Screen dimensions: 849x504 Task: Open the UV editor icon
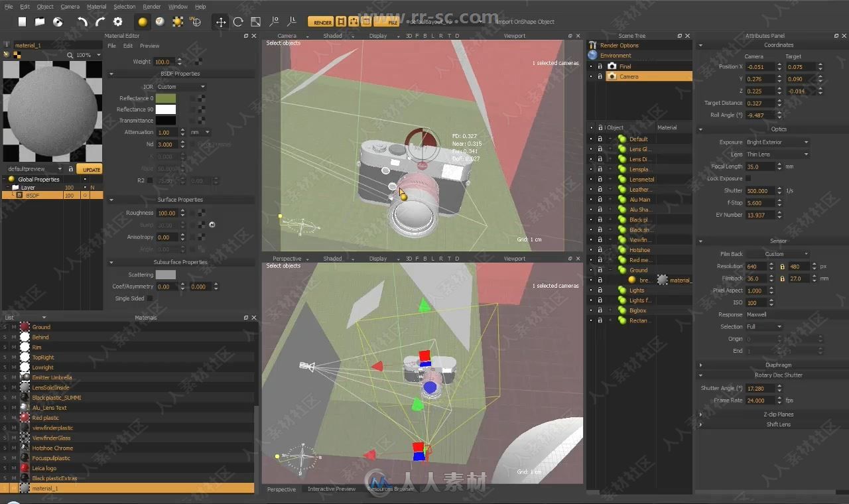196,22
